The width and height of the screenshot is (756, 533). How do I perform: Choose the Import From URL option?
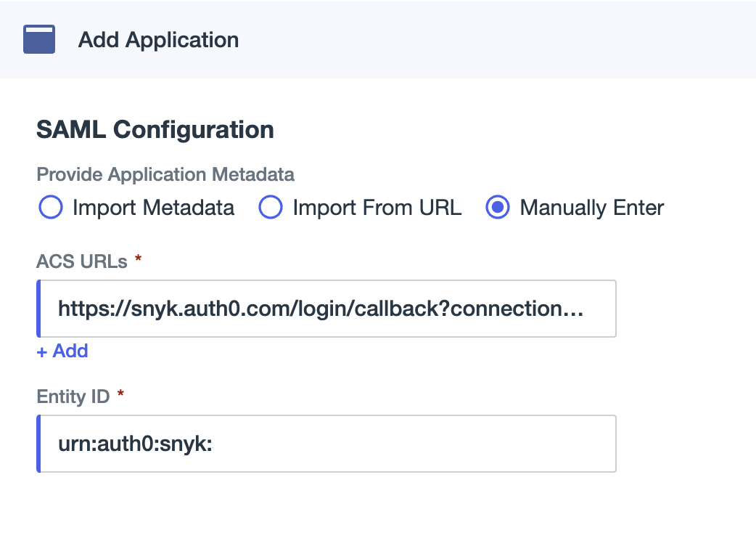[270, 208]
